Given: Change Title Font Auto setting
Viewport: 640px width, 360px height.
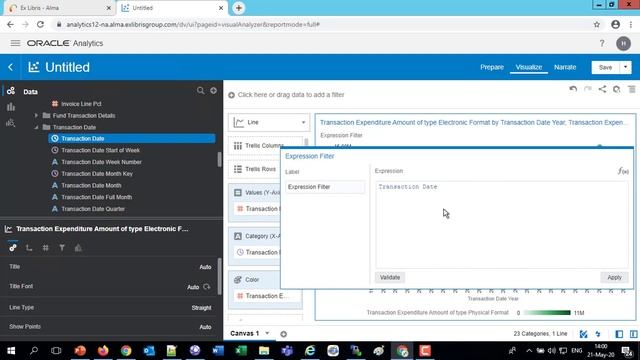Looking at the screenshot, I should pyautogui.click(x=193, y=287).
